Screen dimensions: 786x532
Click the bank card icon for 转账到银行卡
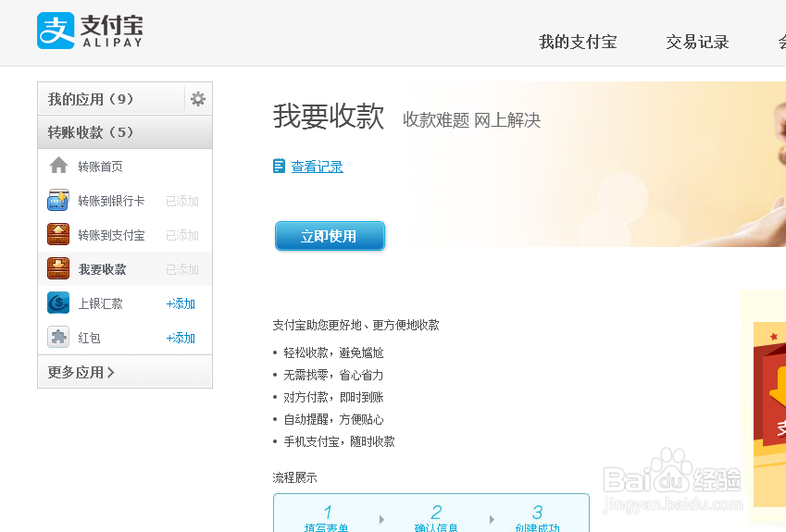pyautogui.click(x=58, y=200)
